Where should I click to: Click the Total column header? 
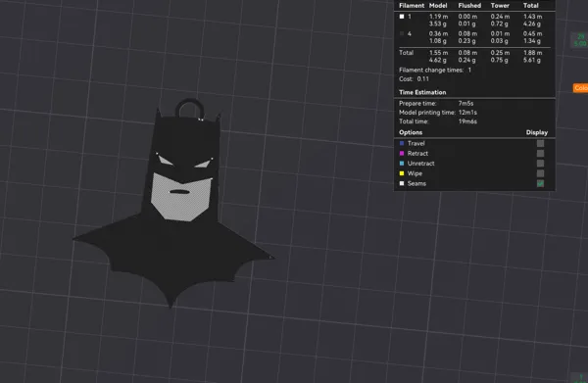coord(530,6)
